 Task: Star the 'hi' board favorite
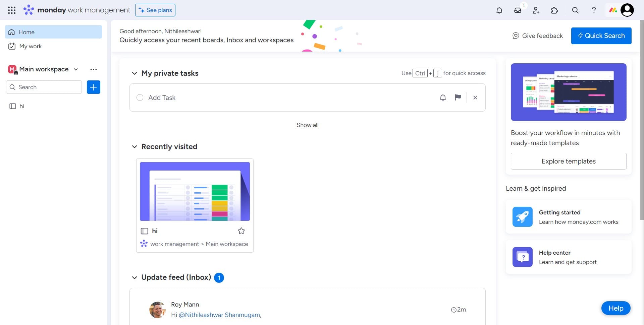(x=241, y=231)
